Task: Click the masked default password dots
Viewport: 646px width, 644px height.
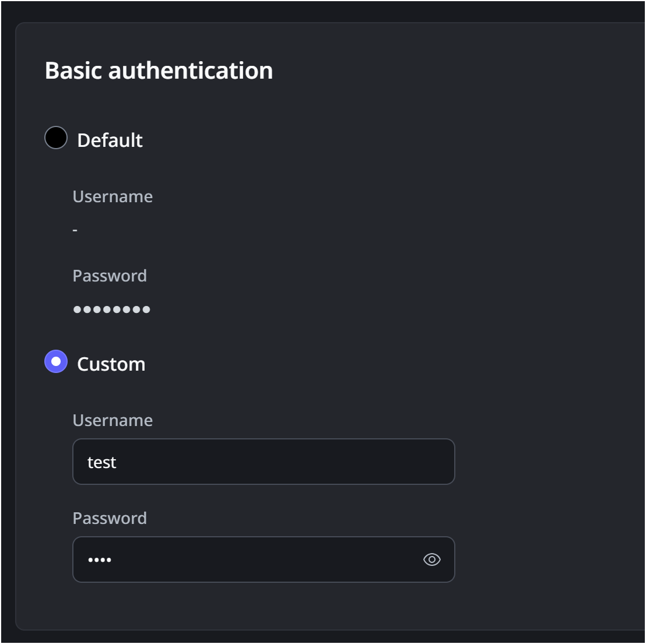Action: click(x=111, y=309)
